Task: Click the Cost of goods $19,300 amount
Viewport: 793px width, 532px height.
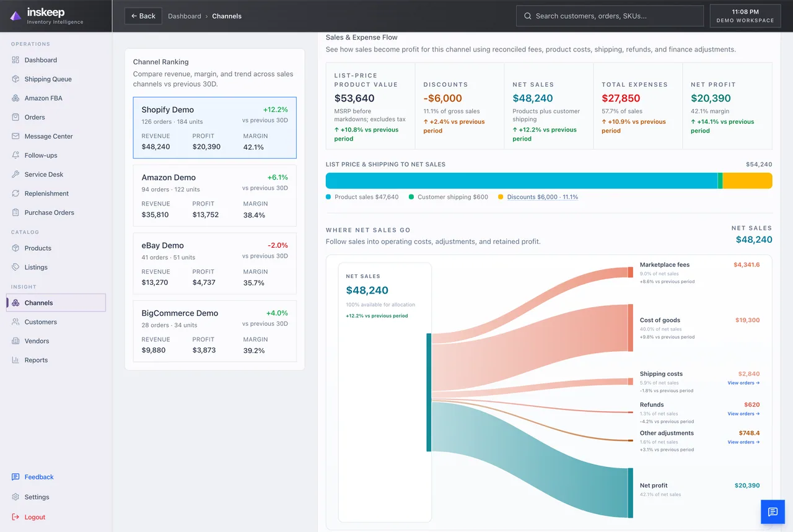Action: (x=747, y=320)
